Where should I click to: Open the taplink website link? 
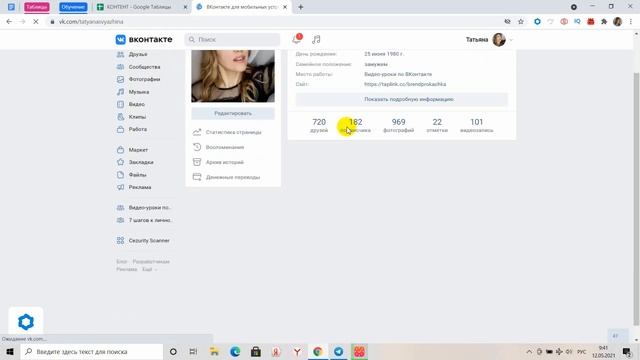pos(405,84)
